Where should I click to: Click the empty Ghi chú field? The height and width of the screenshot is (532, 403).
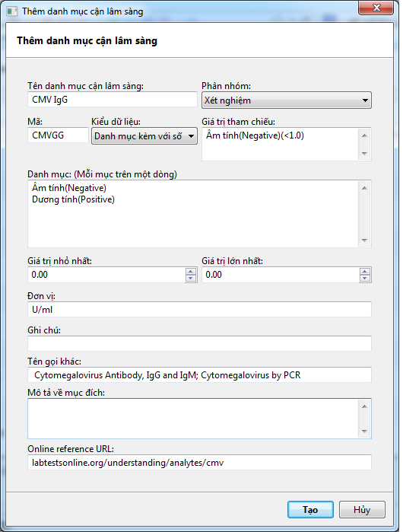pyautogui.click(x=199, y=343)
